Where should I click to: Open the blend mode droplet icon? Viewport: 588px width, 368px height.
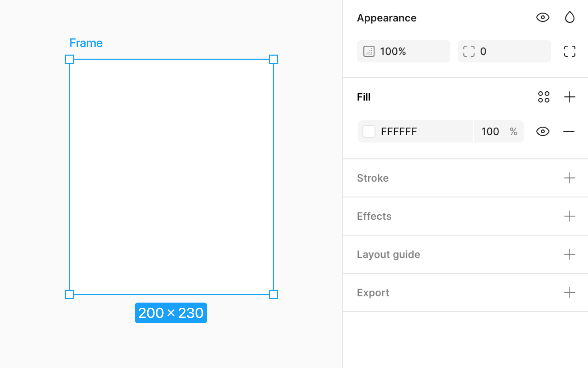click(x=570, y=17)
